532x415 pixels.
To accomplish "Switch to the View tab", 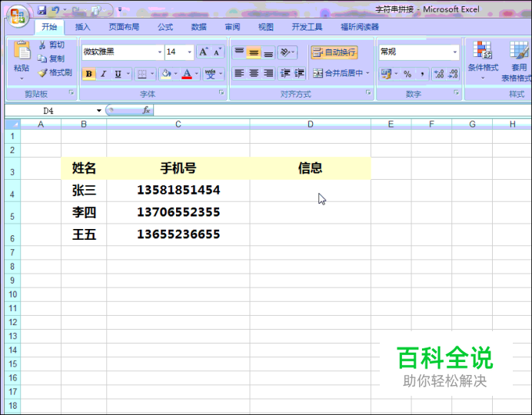I will click(x=266, y=27).
